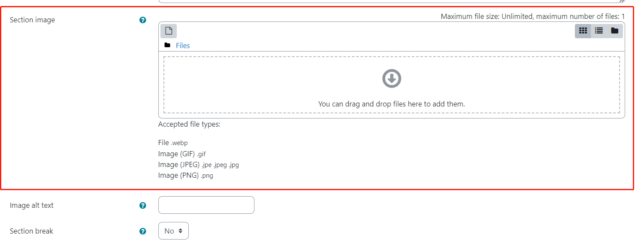Click the folder icon beside Files
The height and width of the screenshot is (246, 644).
[167, 46]
